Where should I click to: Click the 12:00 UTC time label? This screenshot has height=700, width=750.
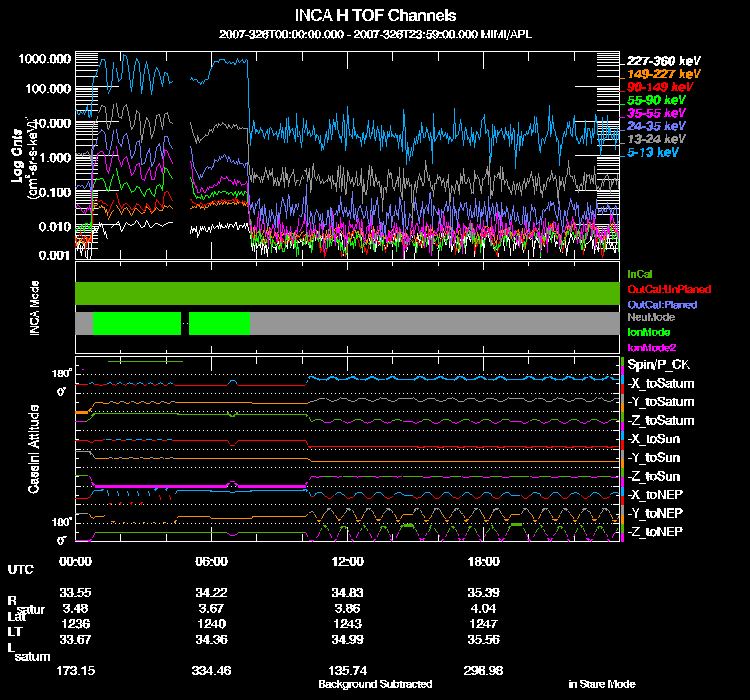coord(348,562)
